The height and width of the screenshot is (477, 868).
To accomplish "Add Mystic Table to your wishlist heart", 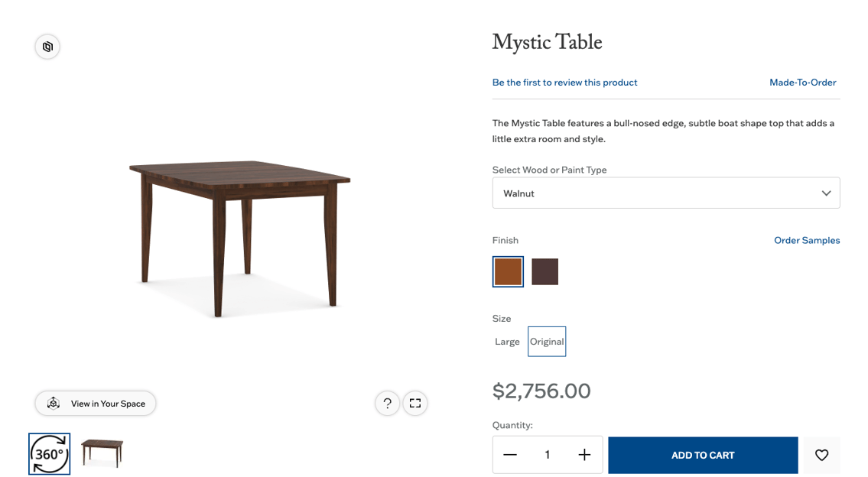I will pos(821,455).
